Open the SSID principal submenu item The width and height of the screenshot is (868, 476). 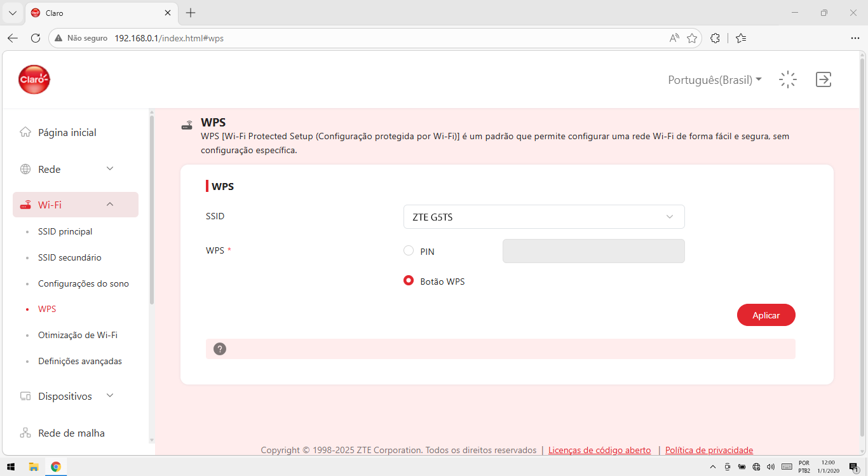(x=65, y=231)
